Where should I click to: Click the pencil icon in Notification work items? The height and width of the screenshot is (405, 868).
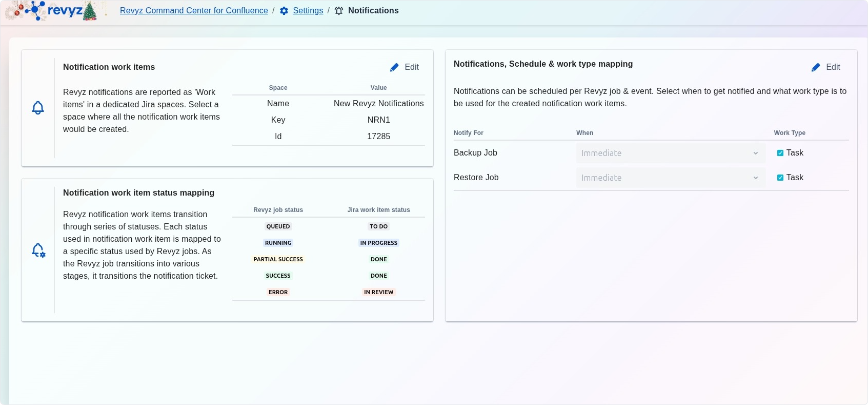coord(394,67)
